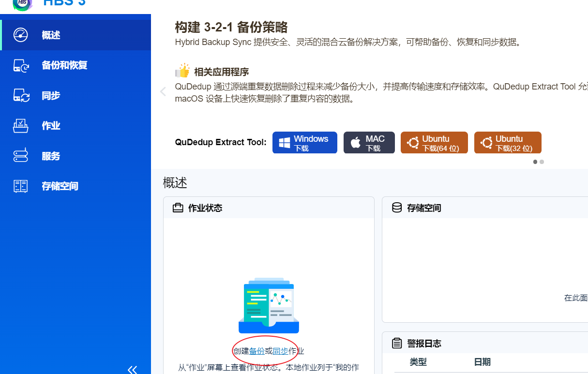The height and width of the screenshot is (374, 588).
Task: Click the 概述 section heading in main area
Action: coord(175,183)
